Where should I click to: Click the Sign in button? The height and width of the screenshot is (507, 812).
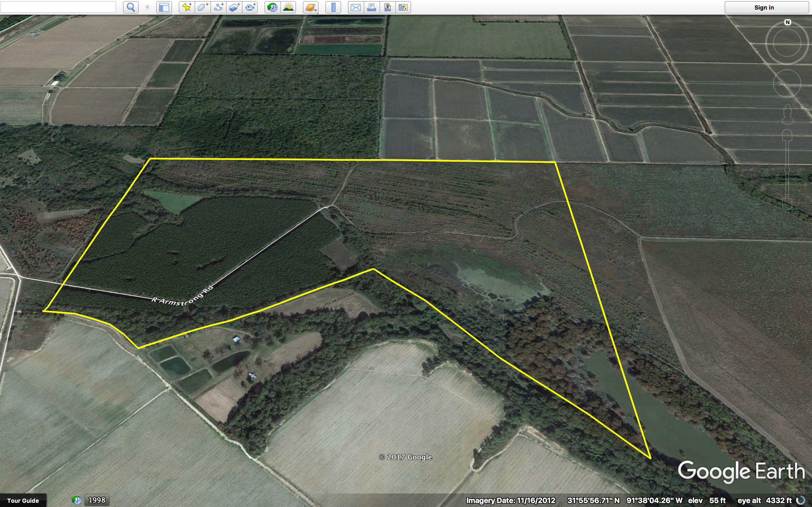[764, 7]
